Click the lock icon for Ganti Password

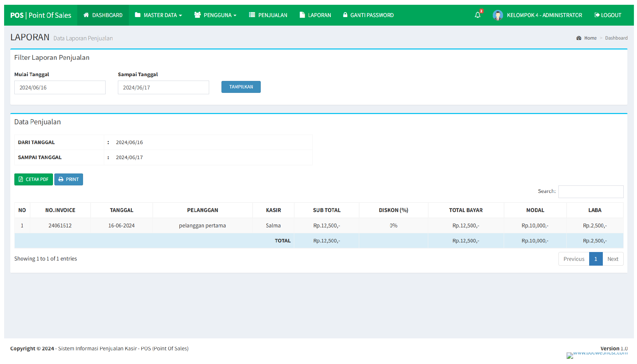pos(345,15)
